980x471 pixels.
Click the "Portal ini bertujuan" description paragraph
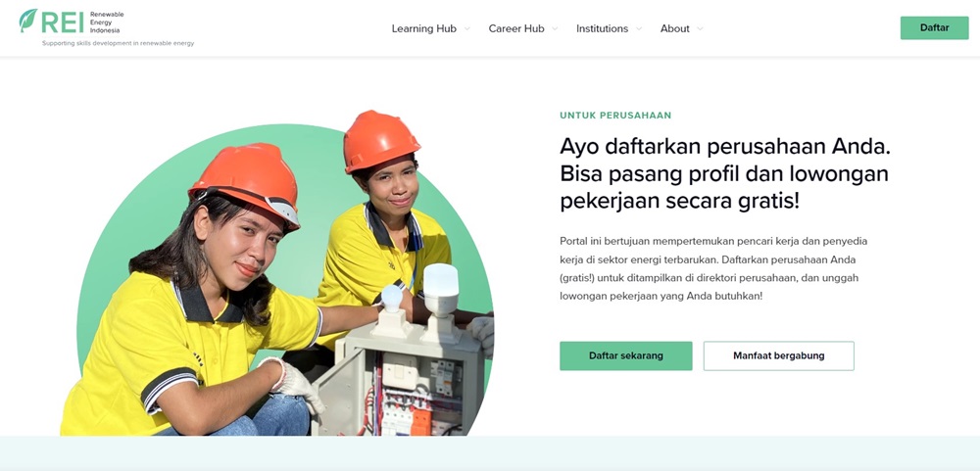[715, 268]
